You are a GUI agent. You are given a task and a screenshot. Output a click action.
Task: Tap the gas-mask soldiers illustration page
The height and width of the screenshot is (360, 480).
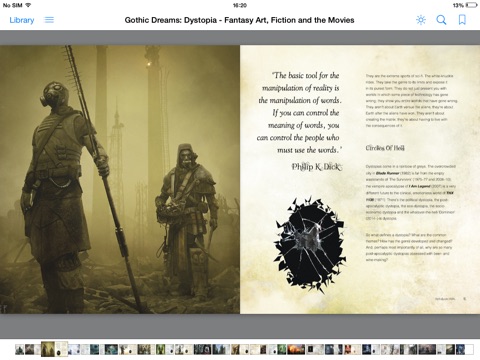coord(120,179)
